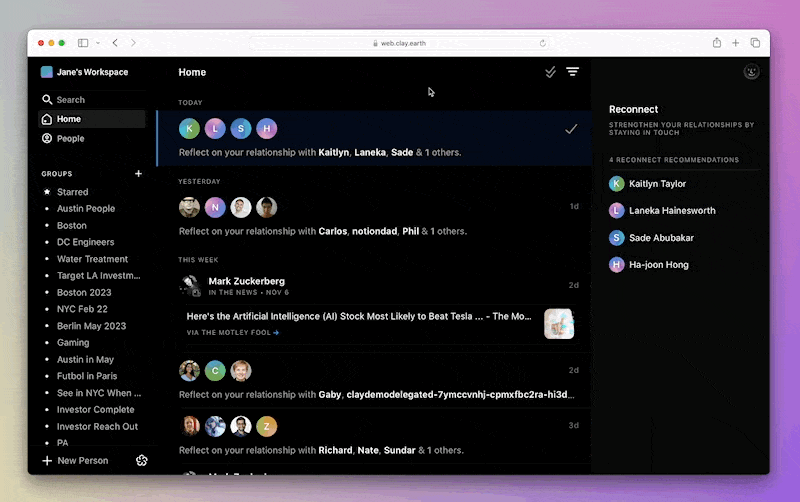Open the Gaby reflection text

377,394
